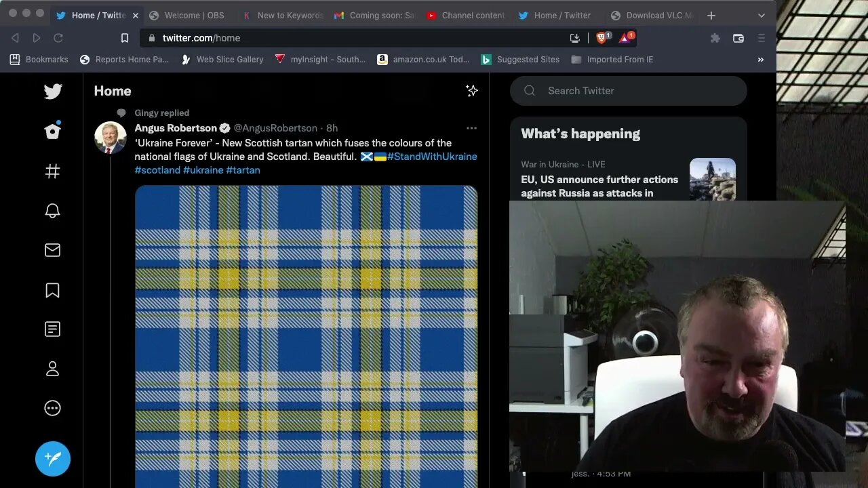Image resolution: width=868 pixels, height=488 pixels.
Task: Switch to the Download VLC tab
Action: click(x=651, y=15)
